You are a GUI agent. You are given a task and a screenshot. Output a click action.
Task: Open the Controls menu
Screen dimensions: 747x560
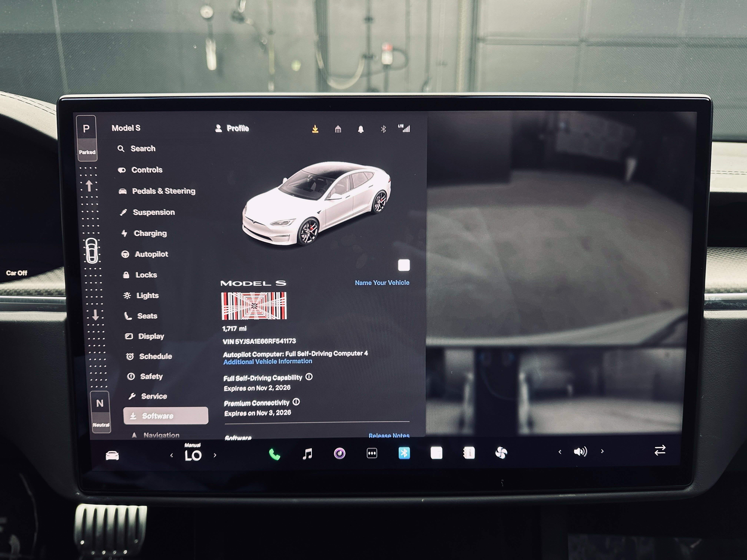140,170
